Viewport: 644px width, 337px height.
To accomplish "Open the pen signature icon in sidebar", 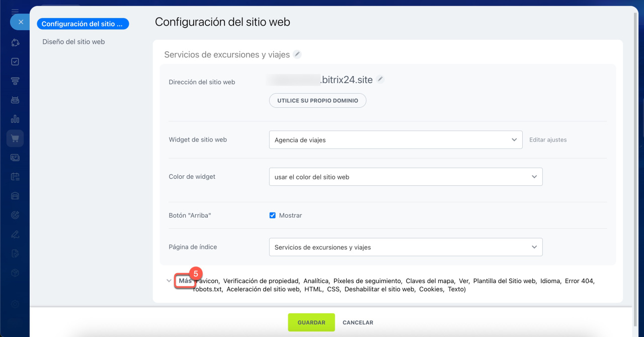I will point(15,234).
